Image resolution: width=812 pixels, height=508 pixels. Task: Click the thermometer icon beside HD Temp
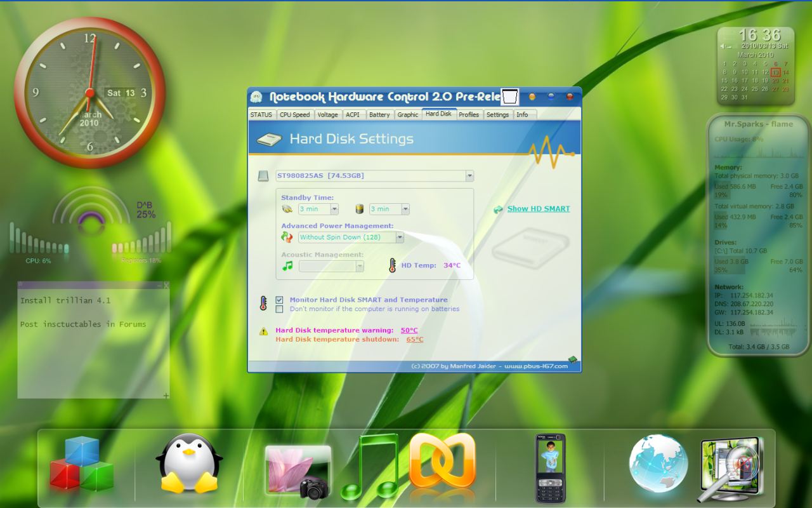click(x=393, y=265)
